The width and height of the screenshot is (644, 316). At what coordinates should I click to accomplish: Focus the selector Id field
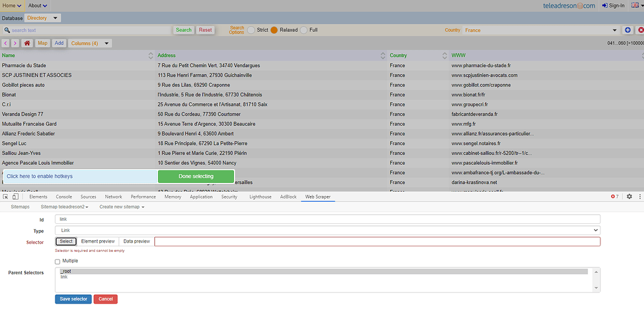(327, 220)
